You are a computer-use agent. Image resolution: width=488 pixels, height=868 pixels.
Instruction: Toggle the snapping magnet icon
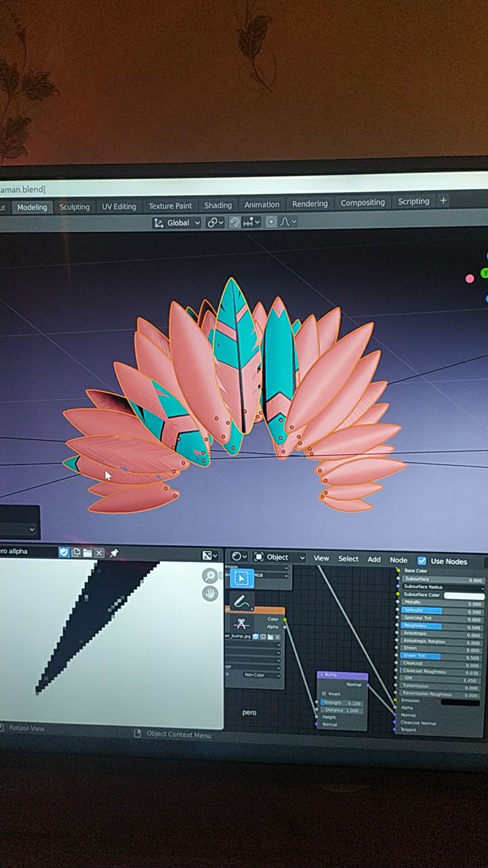click(235, 222)
